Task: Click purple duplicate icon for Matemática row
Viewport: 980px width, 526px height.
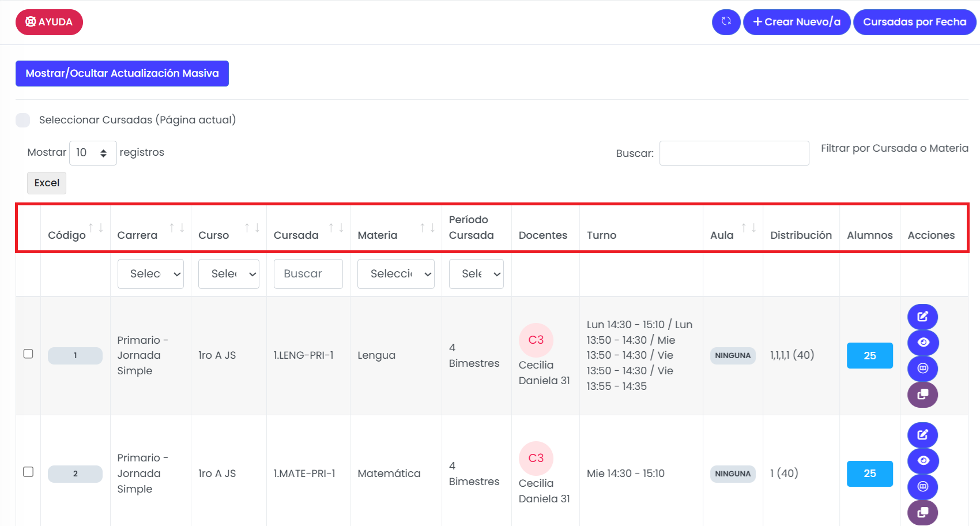Action: (923, 512)
